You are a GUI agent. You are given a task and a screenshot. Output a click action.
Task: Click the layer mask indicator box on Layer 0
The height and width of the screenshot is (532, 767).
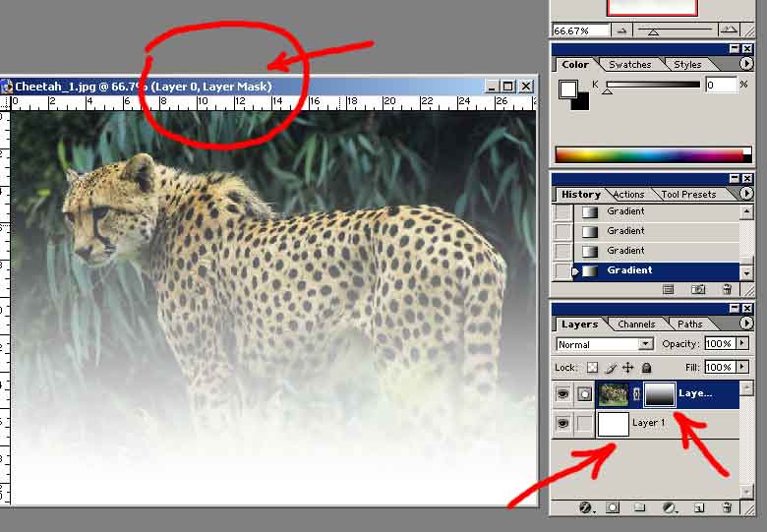tap(584, 394)
